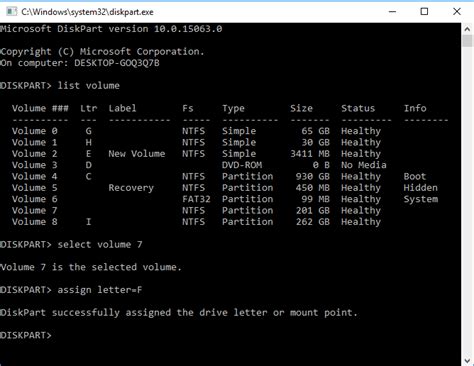Click the 'select volume 7' command
The width and height of the screenshot is (474, 366).
[x=100, y=244]
